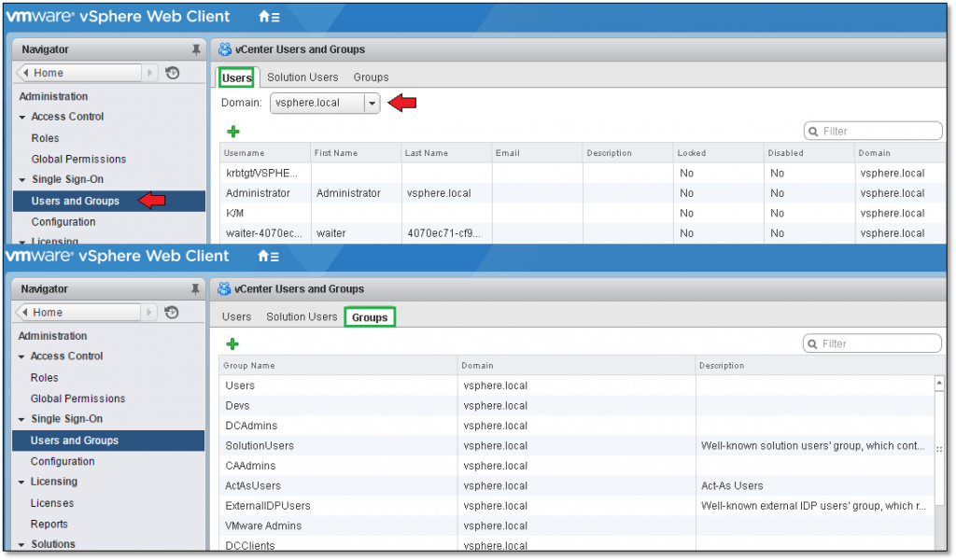Click the Filter field above the users table

873,131
